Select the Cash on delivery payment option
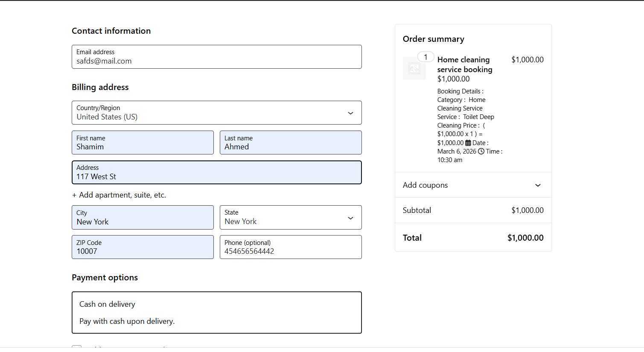The width and height of the screenshot is (644, 352). coord(216,312)
